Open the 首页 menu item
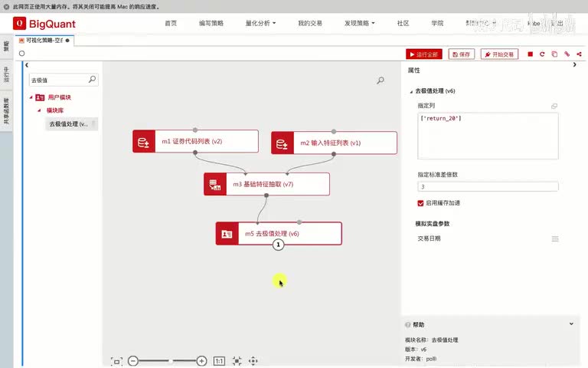The width and height of the screenshot is (588, 368). pos(171,23)
